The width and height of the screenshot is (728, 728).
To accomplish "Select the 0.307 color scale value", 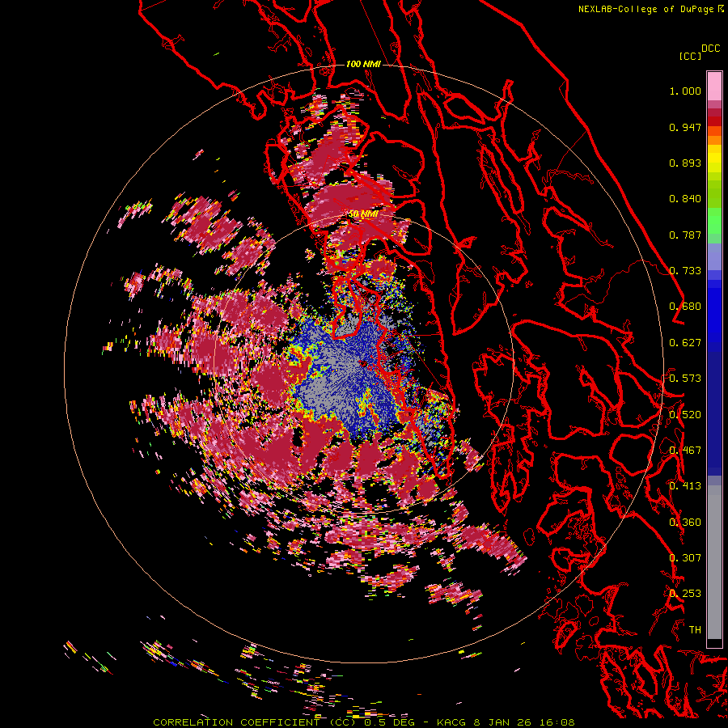I will click(x=685, y=558).
